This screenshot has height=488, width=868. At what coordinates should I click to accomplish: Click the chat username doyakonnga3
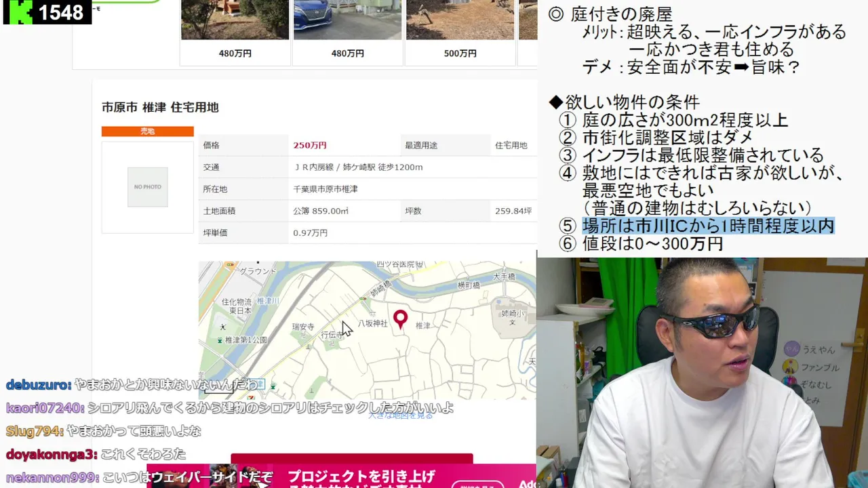[x=52, y=453]
